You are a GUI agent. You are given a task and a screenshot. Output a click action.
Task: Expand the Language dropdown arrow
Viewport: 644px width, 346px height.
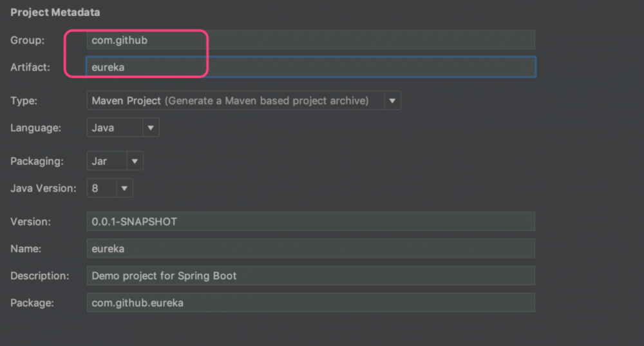151,128
